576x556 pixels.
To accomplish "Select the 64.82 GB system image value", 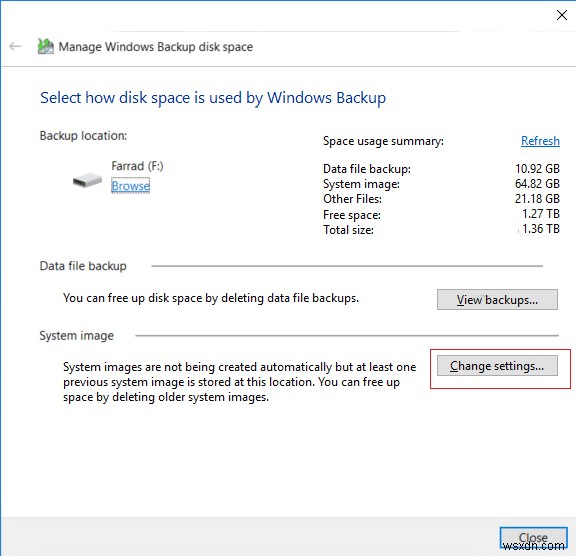I will click(537, 184).
